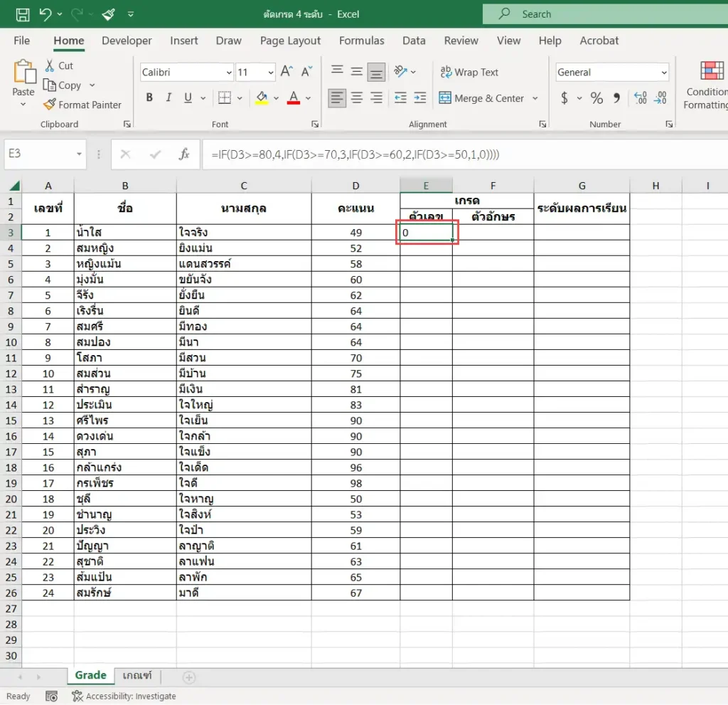
Task: Toggle Middle Align
Action: (x=357, y=71)
